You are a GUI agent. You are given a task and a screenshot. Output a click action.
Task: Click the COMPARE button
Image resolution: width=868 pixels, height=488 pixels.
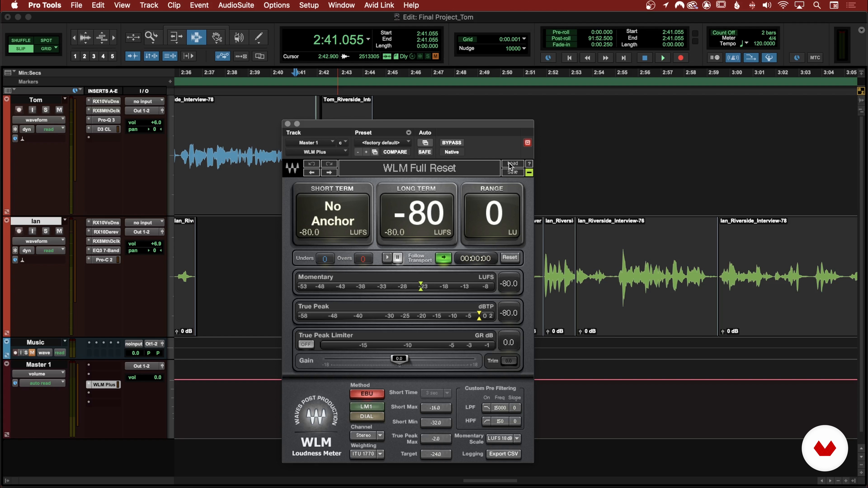(x=395, y=152)
